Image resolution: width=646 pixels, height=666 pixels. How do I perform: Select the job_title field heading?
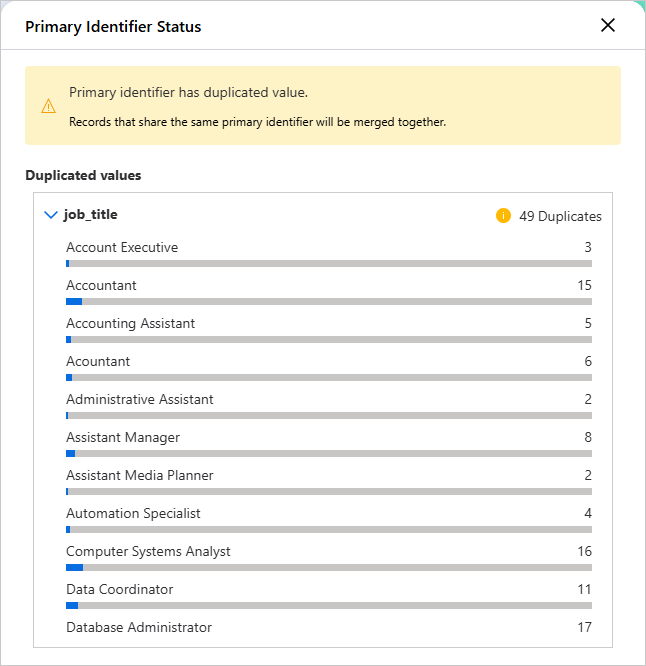click(90, 214)
